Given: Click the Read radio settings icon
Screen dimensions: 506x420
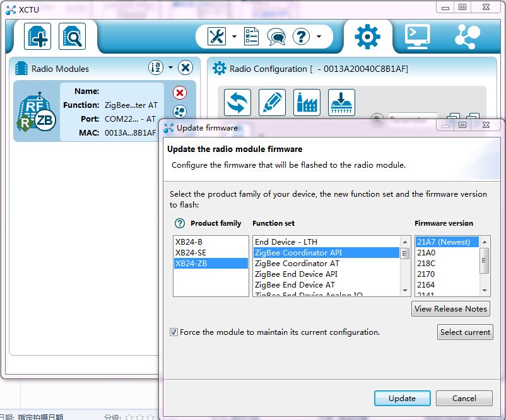Looking at the screenshot, I should pos(237,103).
